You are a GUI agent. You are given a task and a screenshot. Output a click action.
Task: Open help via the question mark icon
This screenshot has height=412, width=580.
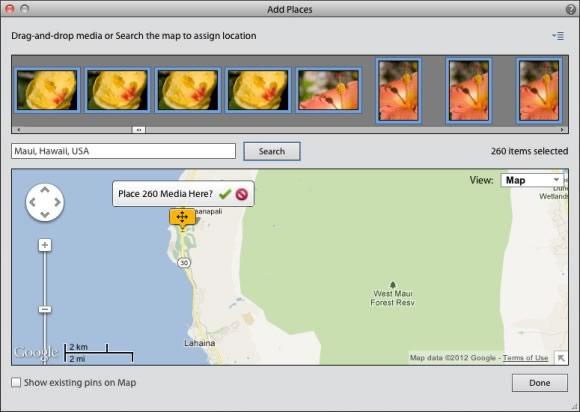coord(571,9)
